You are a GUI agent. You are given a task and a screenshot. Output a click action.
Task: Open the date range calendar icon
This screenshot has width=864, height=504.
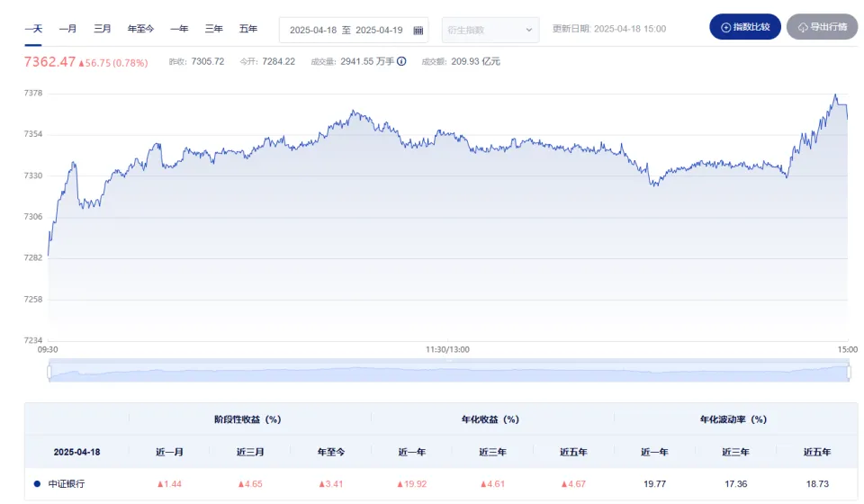[x=418, y=30]
